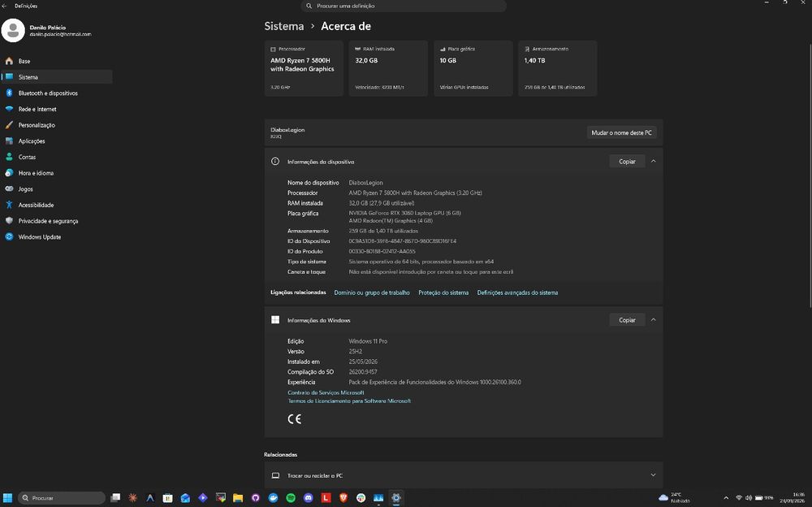Open Contrato de Serviços Microsoft link
The height and width of the screenshot is (507, 812).
click(x=326, y=392)
